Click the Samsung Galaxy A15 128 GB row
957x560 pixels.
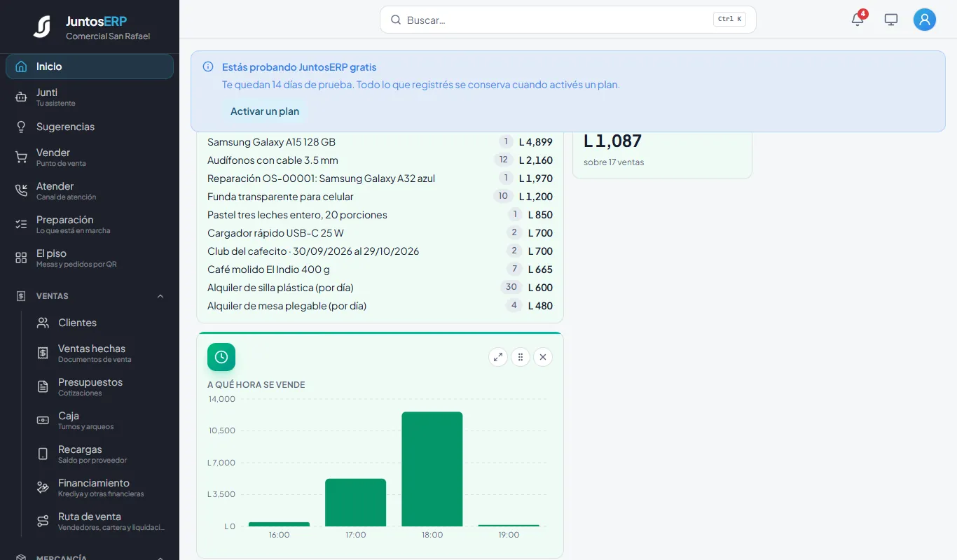click(x=380, y=142)
